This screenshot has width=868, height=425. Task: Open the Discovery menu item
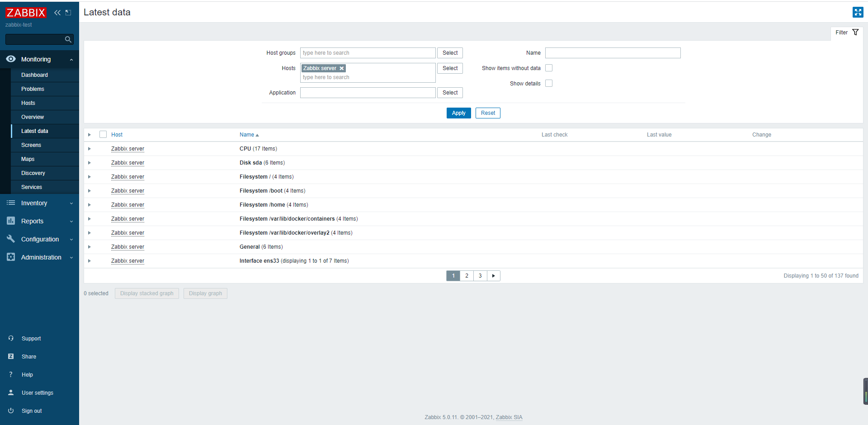pyautogui.click(x=45, y=173)
